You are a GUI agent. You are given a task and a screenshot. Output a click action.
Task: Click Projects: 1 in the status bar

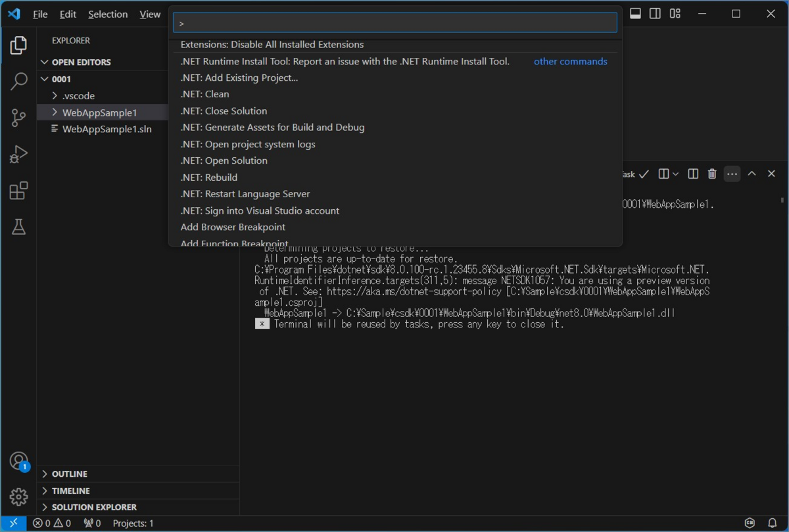133,523
